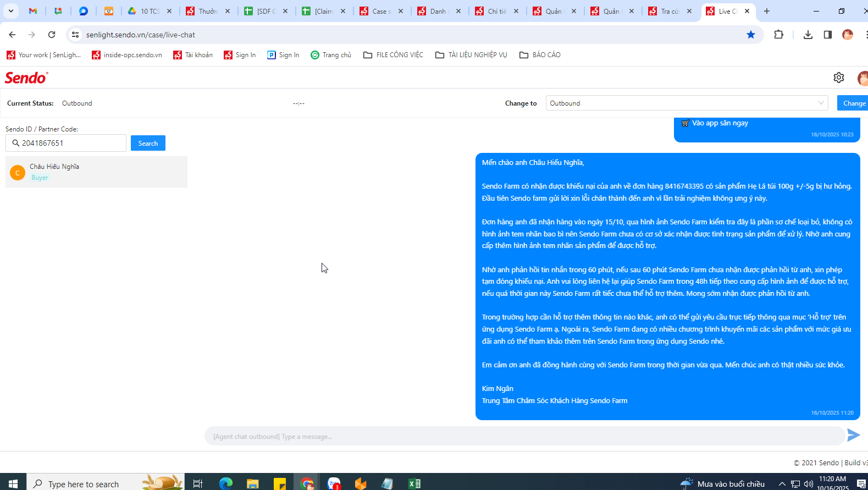Open the pinned Gmail tab
868x490 pixels.
coord(33,11)
